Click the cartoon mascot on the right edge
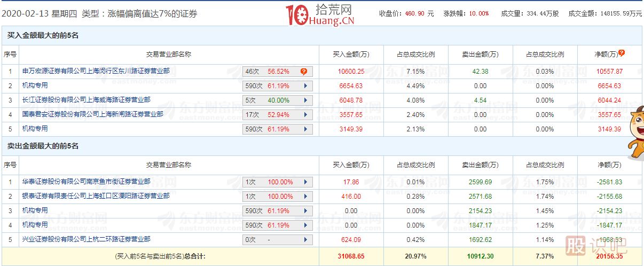Viewport: 644px width, 266px height. (634, 134)
